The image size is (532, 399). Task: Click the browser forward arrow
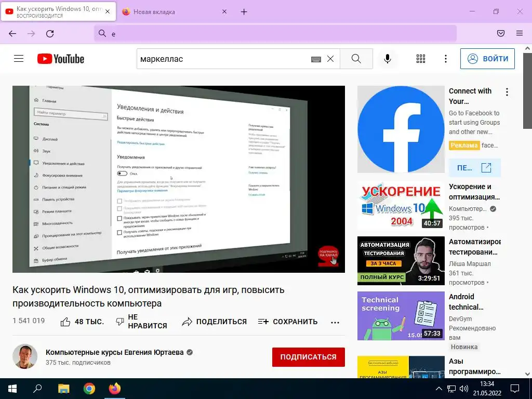[x=31, y=34]
